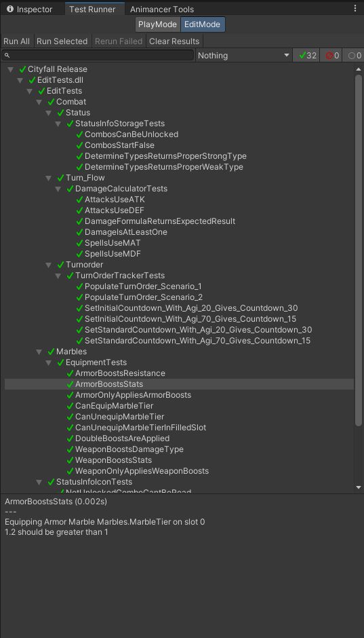
Task: Click the Run All button
Action: [17, 41]
